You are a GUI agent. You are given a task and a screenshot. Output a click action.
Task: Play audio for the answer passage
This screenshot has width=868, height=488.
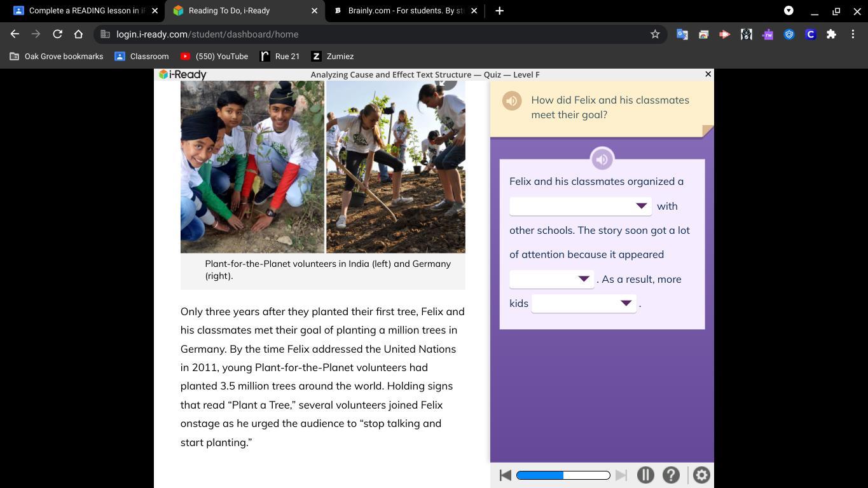coord(602,159)
